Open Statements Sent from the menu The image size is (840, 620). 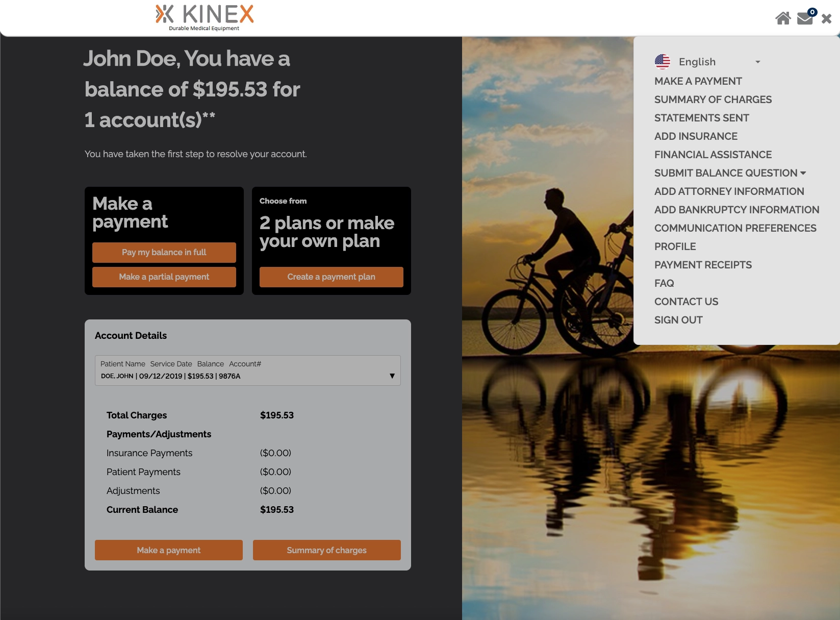coord(702,118)
